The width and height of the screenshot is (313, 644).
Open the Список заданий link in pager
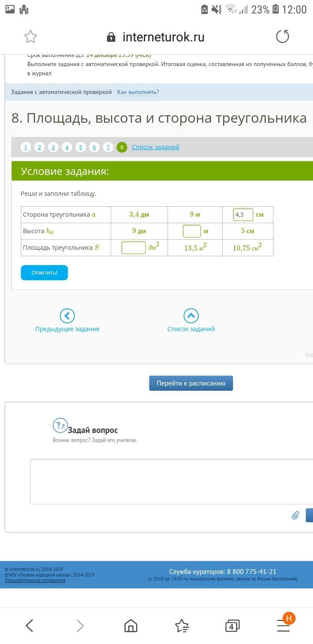[x=155, y=147]
